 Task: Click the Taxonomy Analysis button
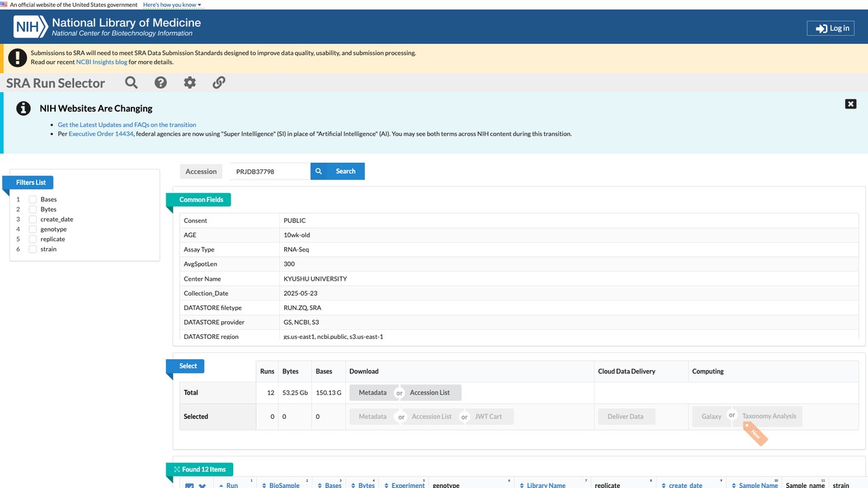(x=769, y=416)
